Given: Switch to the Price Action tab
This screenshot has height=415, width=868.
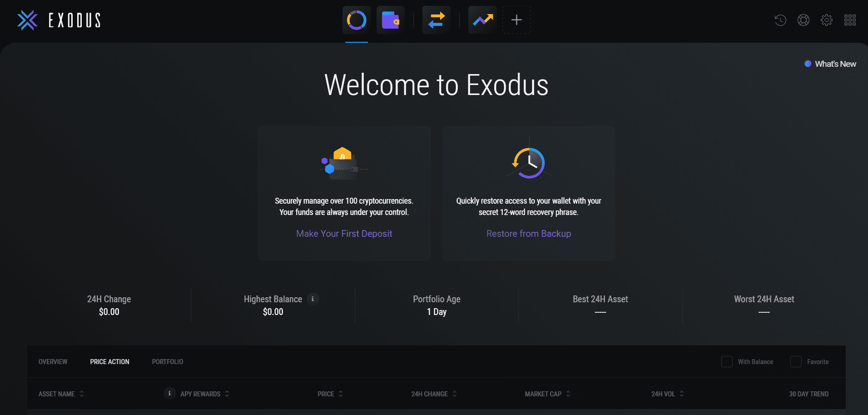Looking at the screenshot, I should [x=109, y=362].
